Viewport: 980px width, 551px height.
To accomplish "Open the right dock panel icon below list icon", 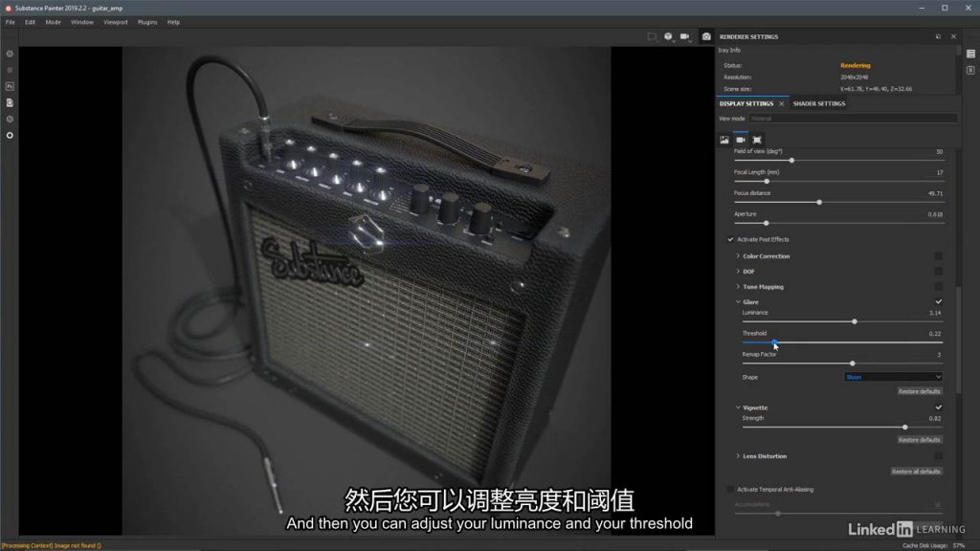I will [970, 71].
